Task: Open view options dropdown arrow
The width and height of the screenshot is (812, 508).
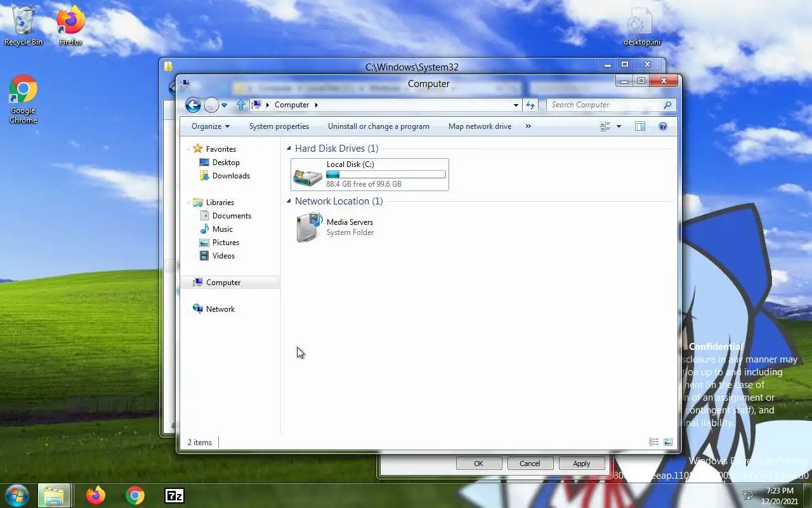Action: (619, 126)
